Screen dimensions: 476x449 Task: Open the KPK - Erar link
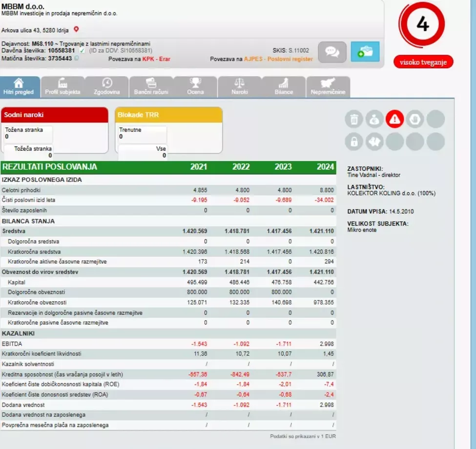pyautogui.click(x=156, y=59)
